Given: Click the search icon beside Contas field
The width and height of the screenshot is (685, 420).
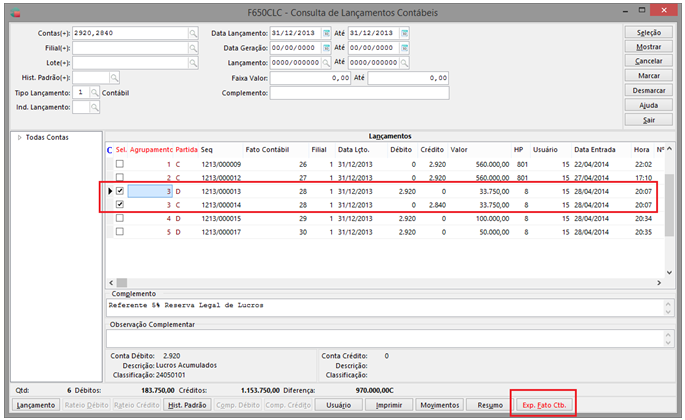Looking at the screenshot, I should (192, 33).
